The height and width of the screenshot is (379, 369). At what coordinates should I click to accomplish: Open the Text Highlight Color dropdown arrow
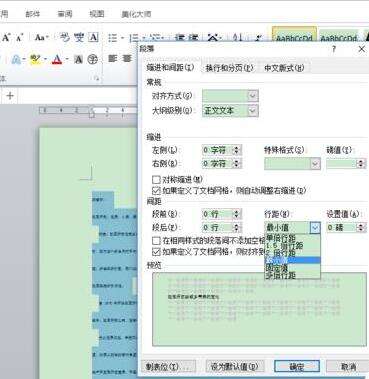(x=45, y=60)
